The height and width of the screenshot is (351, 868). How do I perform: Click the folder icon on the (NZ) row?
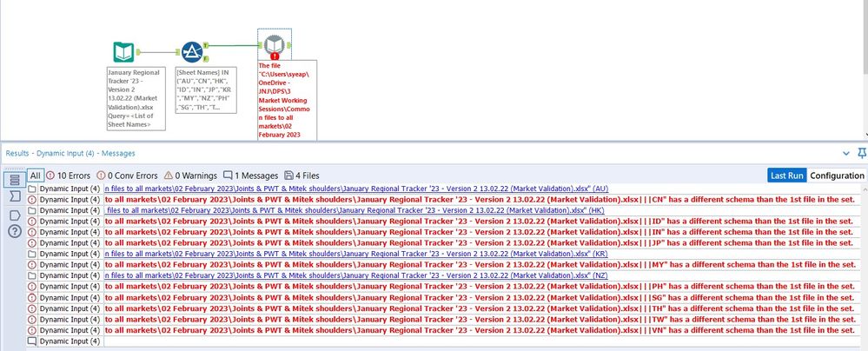(32, 275)
